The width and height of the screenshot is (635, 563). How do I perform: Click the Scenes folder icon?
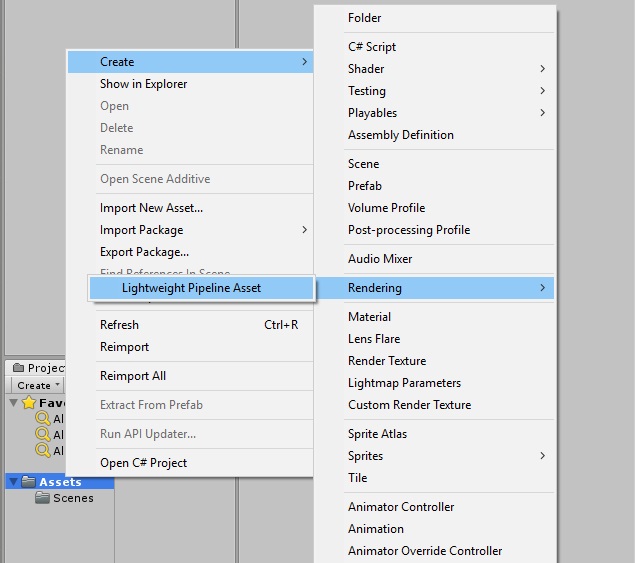click(x=42, y=498)
